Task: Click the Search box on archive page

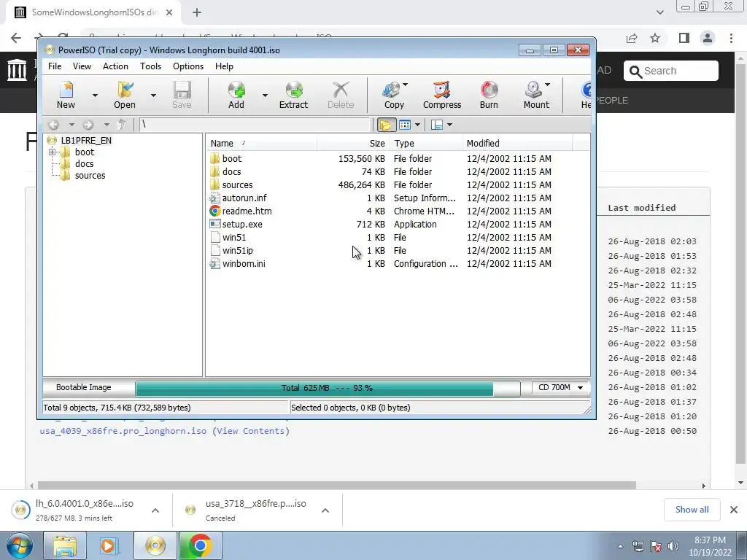Action: pos(671,71)
